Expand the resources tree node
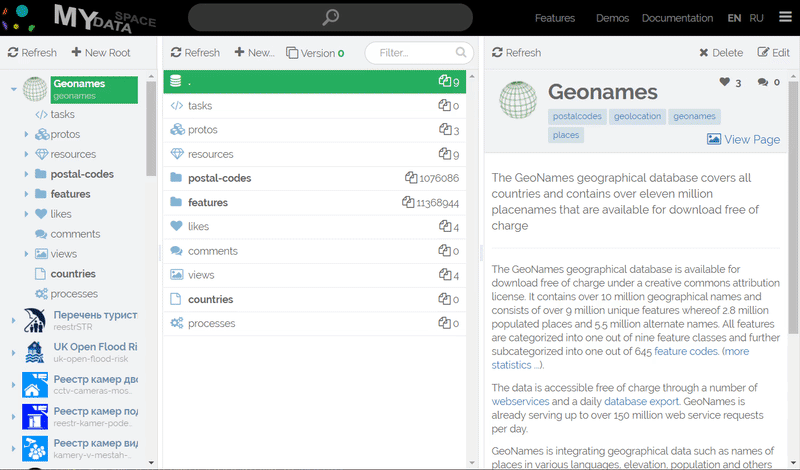Image resolution: width=800 pixels, height=470 pixels. 26,154
